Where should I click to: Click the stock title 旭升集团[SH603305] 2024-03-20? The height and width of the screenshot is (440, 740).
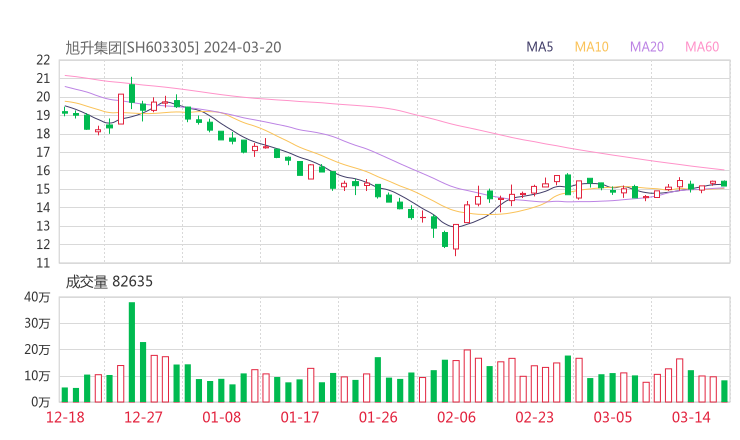173,48
